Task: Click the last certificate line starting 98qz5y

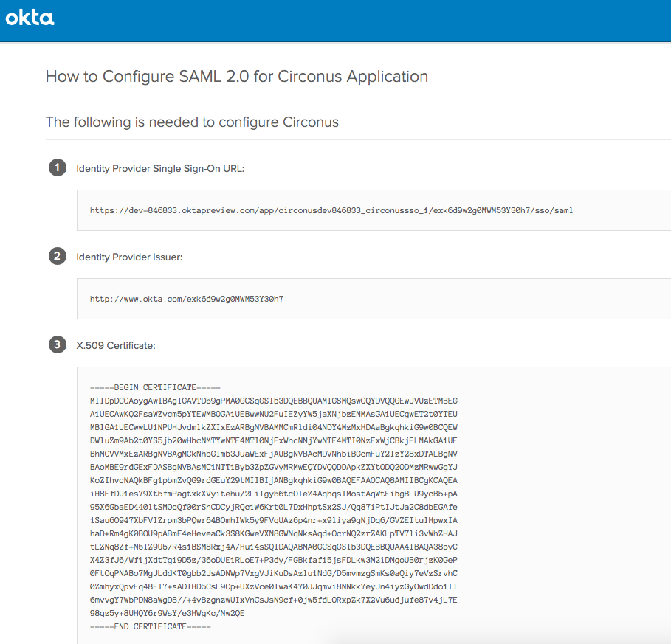Action: 167,613
